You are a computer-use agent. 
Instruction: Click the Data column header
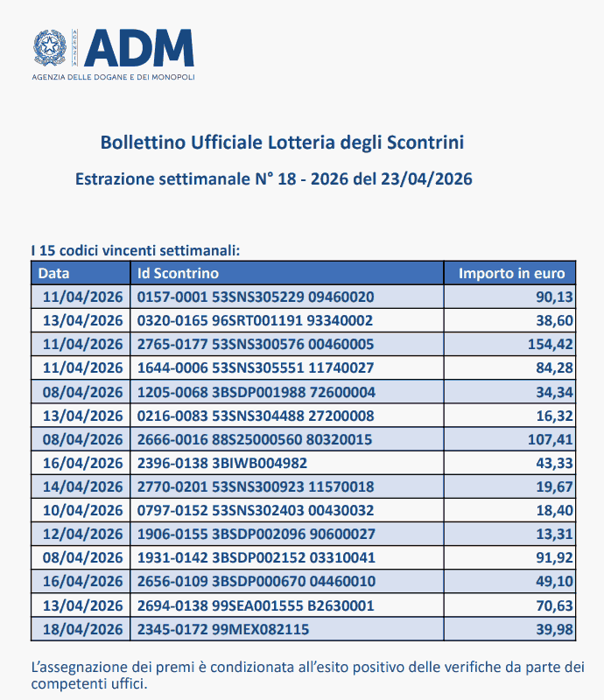point(54,273)
